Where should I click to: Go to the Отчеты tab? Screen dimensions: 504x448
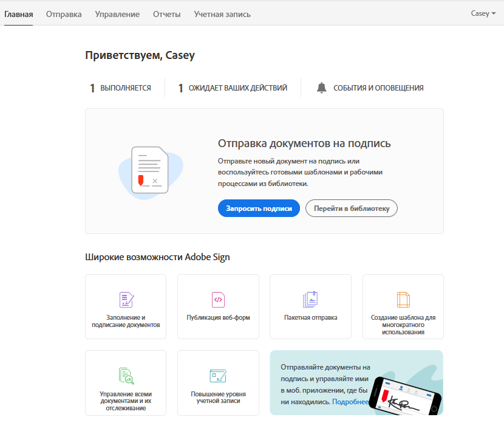click(167, 15)
